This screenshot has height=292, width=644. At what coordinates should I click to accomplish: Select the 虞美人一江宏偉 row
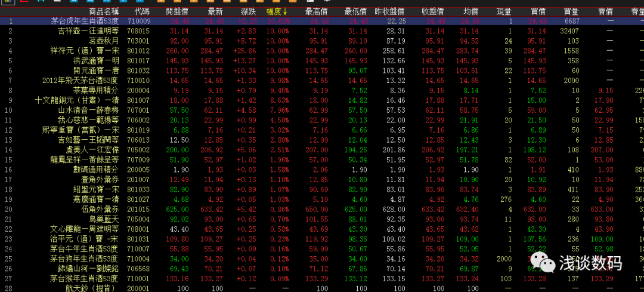[322, 150]
